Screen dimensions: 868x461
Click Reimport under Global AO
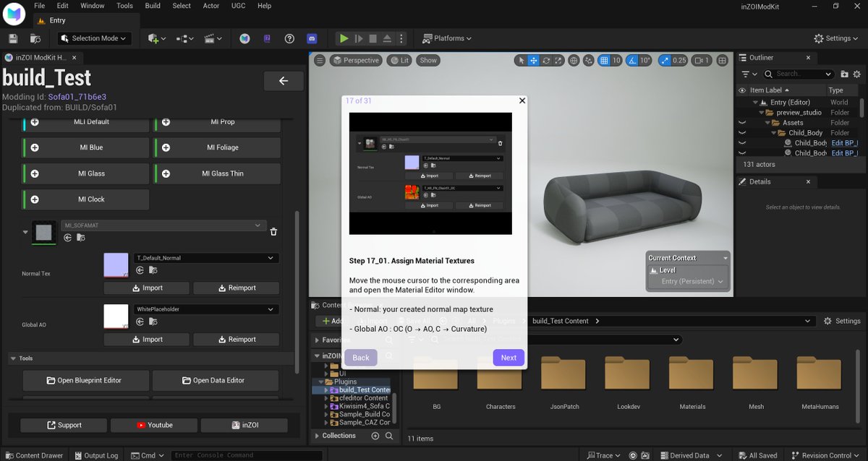point(236,339)
